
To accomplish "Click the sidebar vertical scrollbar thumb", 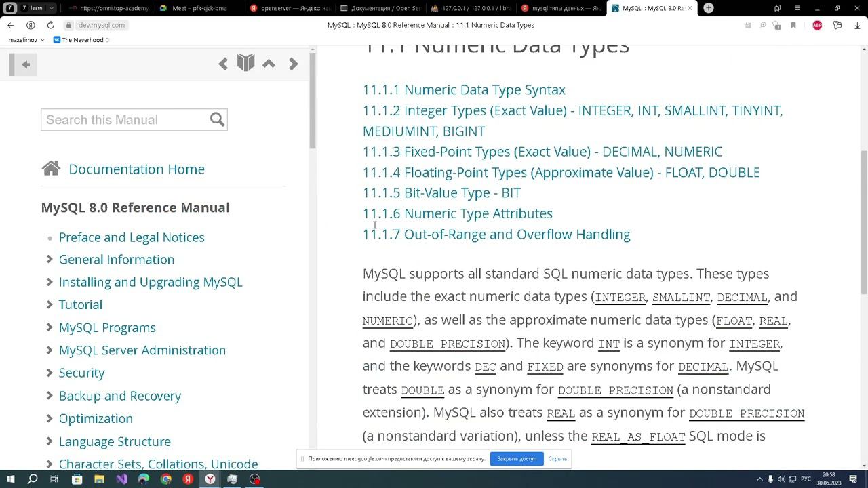I will coord(313,100).
